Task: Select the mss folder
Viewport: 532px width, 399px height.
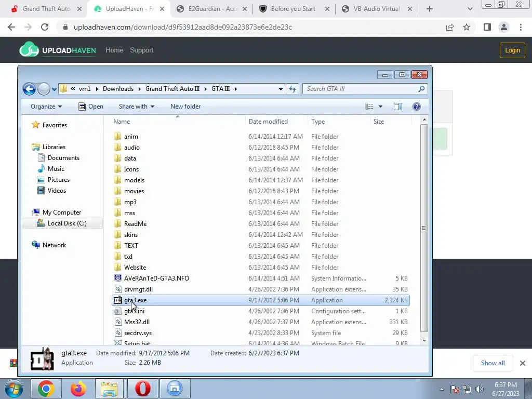Action: point(261,212)
